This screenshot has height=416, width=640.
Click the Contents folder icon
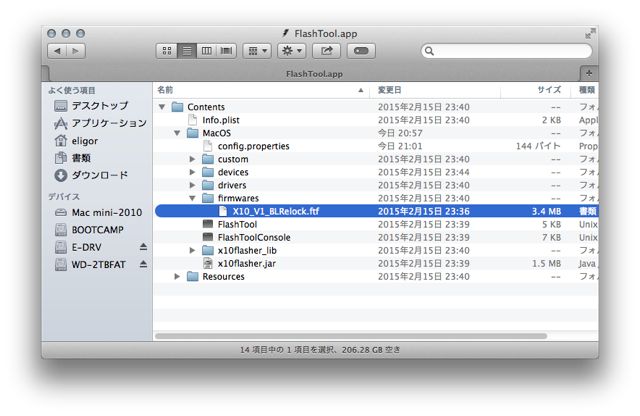coord(178,107)
